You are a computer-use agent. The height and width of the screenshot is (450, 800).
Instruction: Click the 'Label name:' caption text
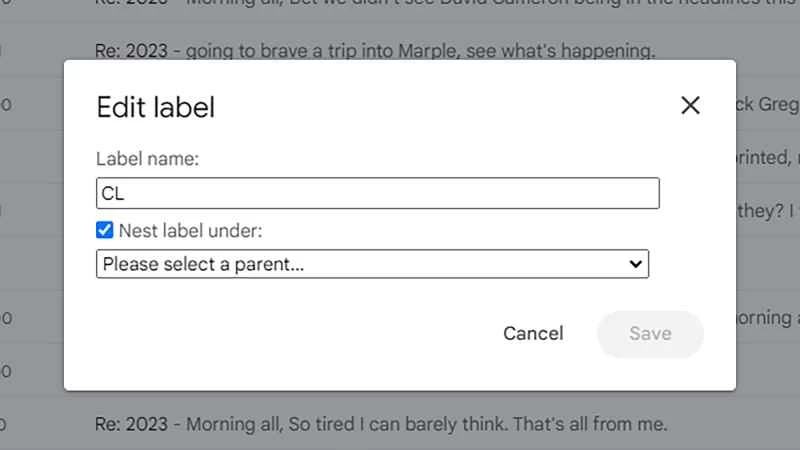pyautogui.click(x=148, y=159)
